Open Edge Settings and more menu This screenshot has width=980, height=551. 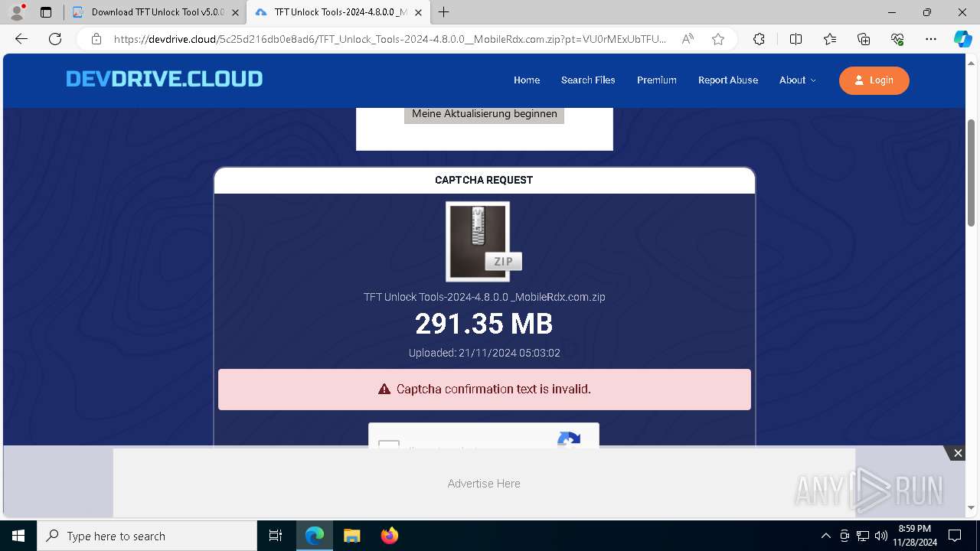click(x=931, y=39)
